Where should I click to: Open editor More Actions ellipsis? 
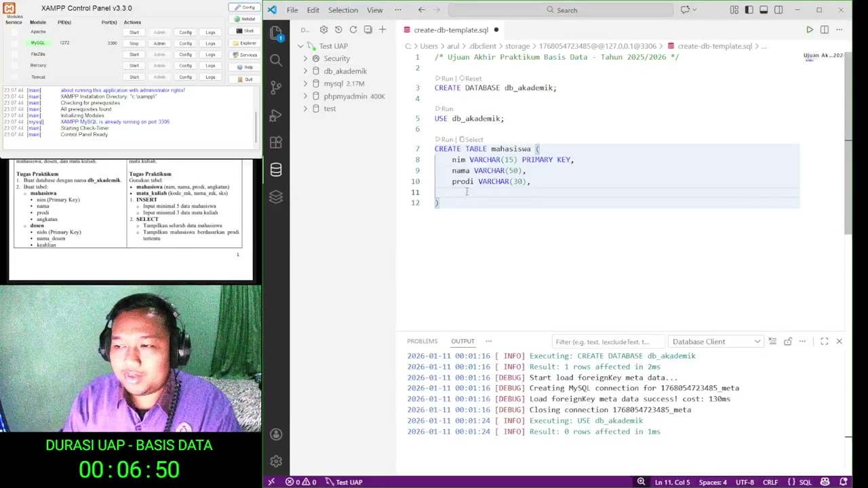point(840,30)
